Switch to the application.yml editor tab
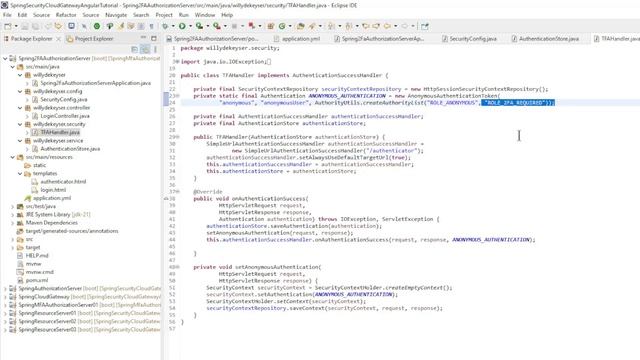This screenshot has height=360, width=640. [297, 39]
